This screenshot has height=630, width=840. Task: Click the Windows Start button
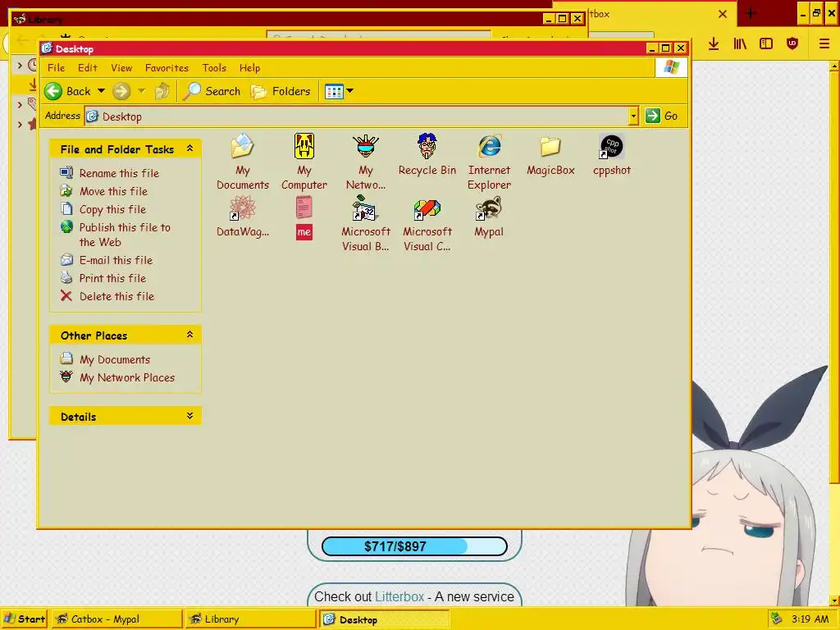pos(25,619)
